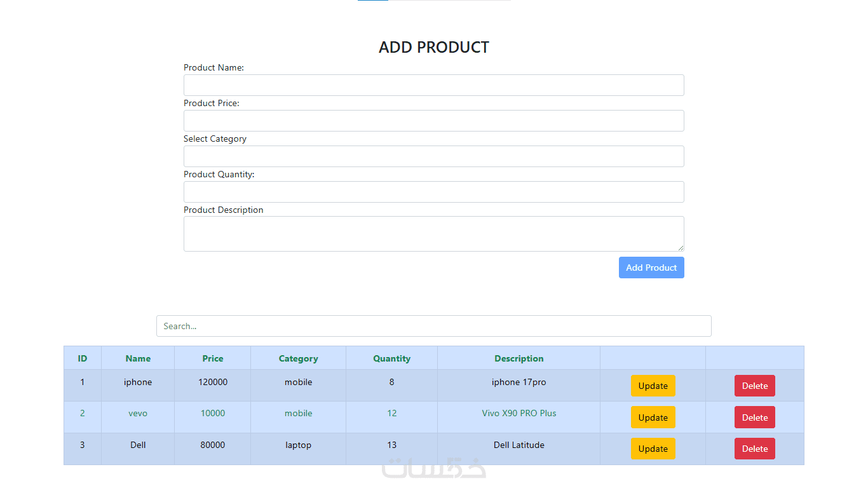This screenshot has width=868, height=488.
Task: Click the Select Category field
Action: pos(433,156)
